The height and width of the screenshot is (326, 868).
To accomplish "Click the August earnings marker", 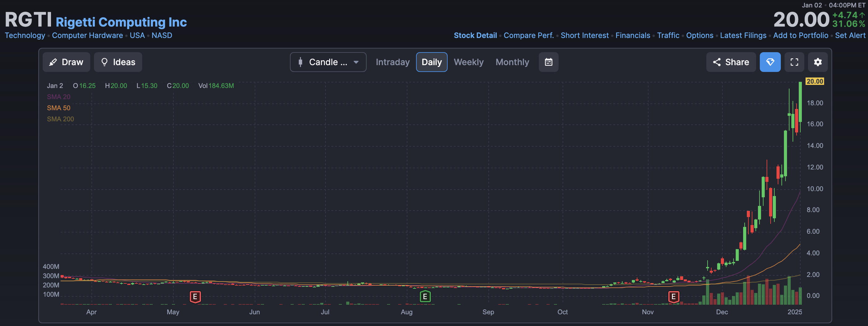I will (425, 297).
